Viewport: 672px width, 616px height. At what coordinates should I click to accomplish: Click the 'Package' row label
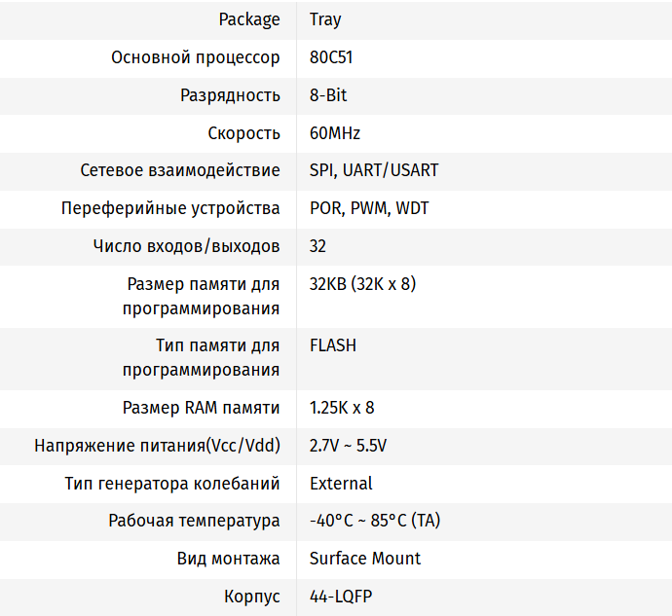click(x=249, y=19)
